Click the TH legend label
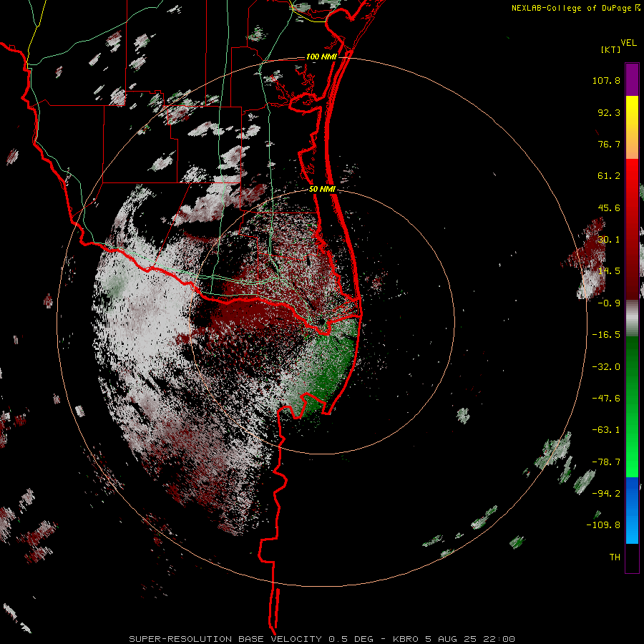This screenshot has height=644, width=644. pyautogui.click(x=615, y=557)
